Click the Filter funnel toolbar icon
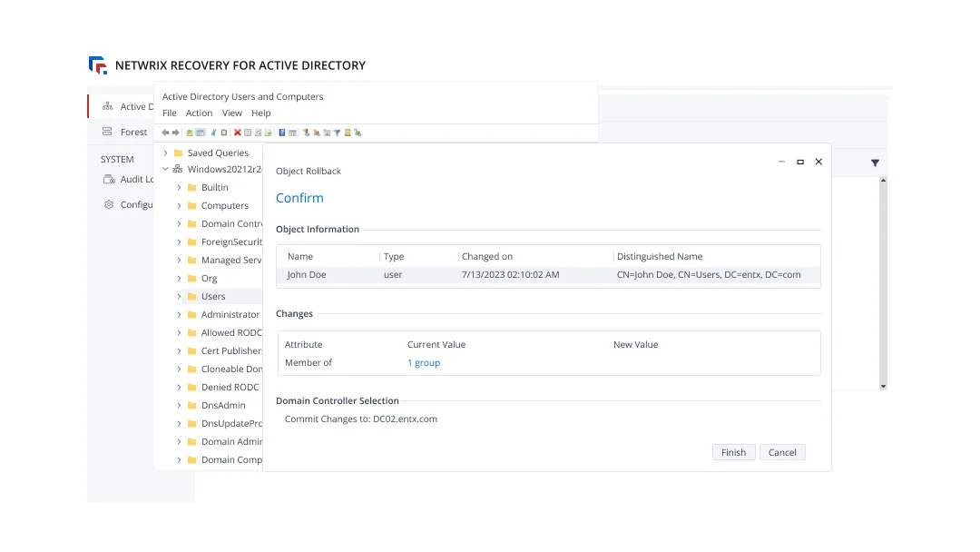The width and height of the screenshot is (980, 552). 337,133
